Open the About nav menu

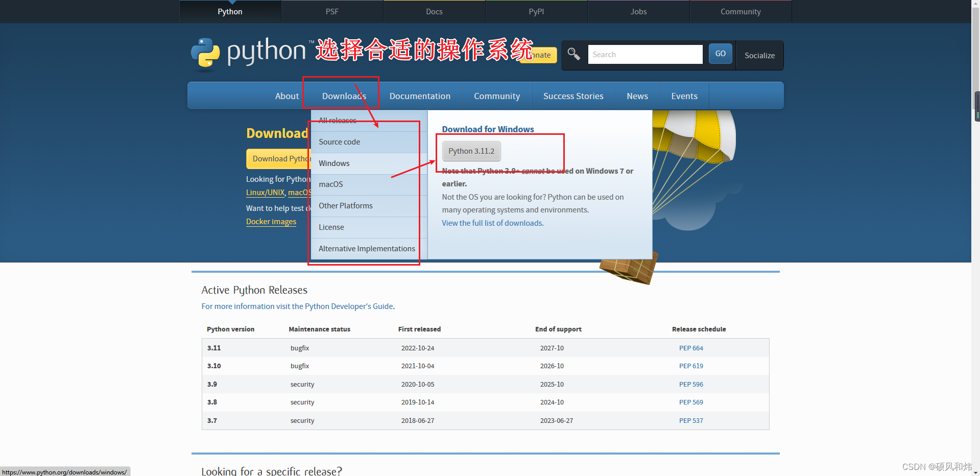pos(287,96)
